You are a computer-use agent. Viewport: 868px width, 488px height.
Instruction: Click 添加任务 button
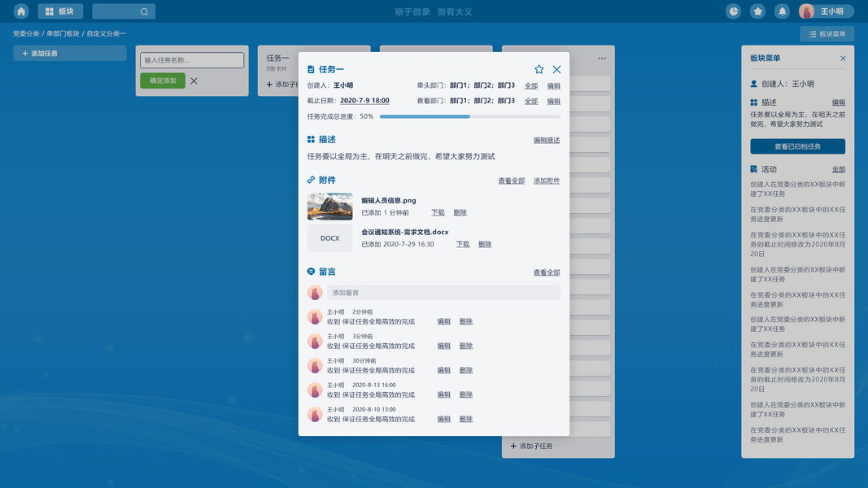pos(70,53)
